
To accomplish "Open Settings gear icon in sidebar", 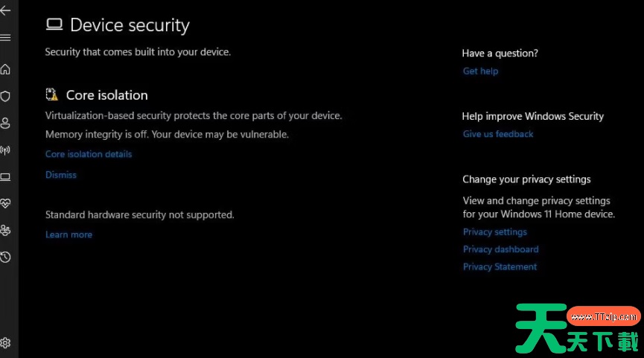I will point(5,343).
